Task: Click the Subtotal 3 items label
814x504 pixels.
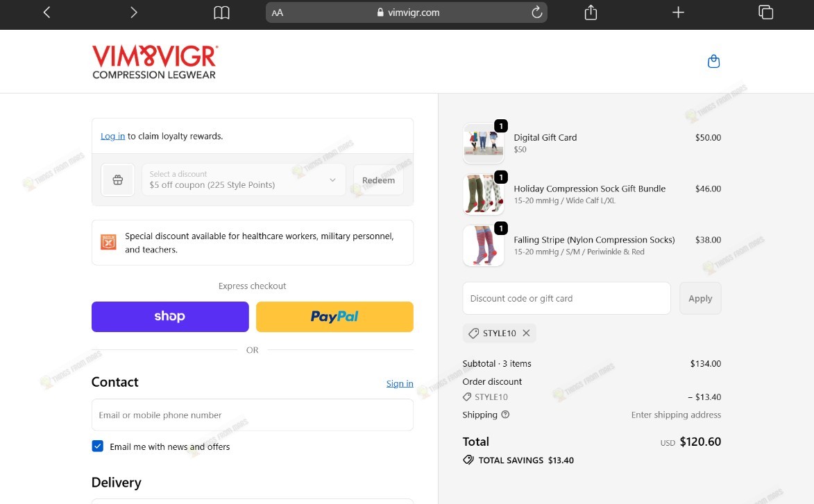Action: click(497, 363)
